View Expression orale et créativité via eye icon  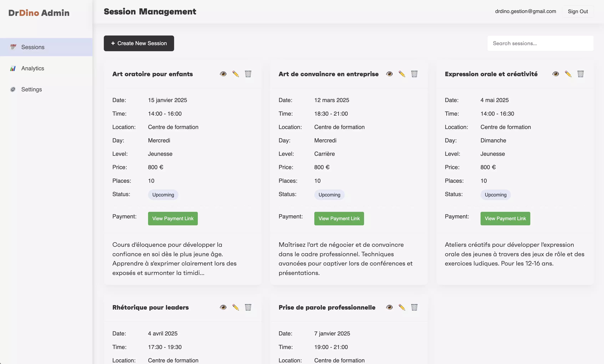pos(555,74)
